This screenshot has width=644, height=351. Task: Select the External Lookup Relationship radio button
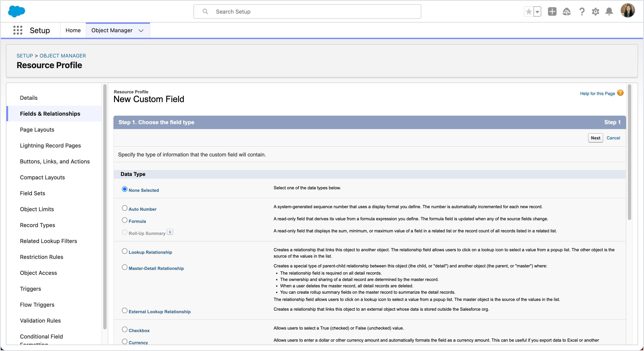[x=124, y=310]
